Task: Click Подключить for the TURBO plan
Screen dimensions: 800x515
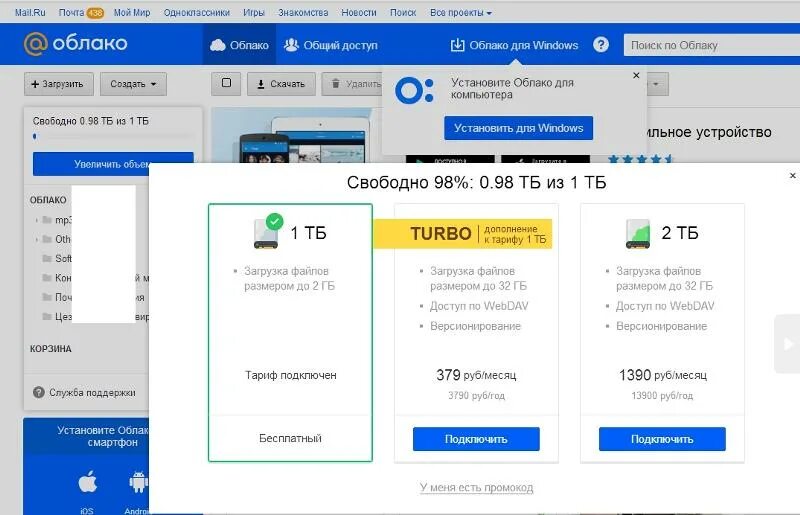Action: (476, 439)
